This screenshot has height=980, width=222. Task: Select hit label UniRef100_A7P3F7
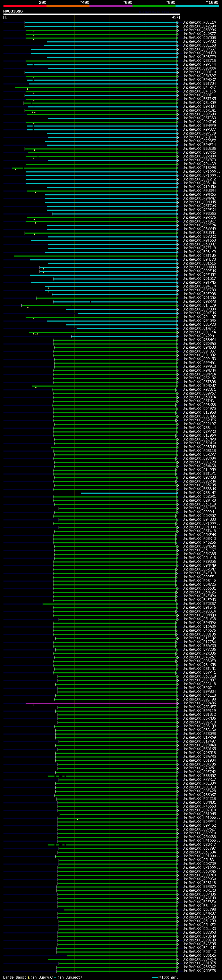(199, 141)
